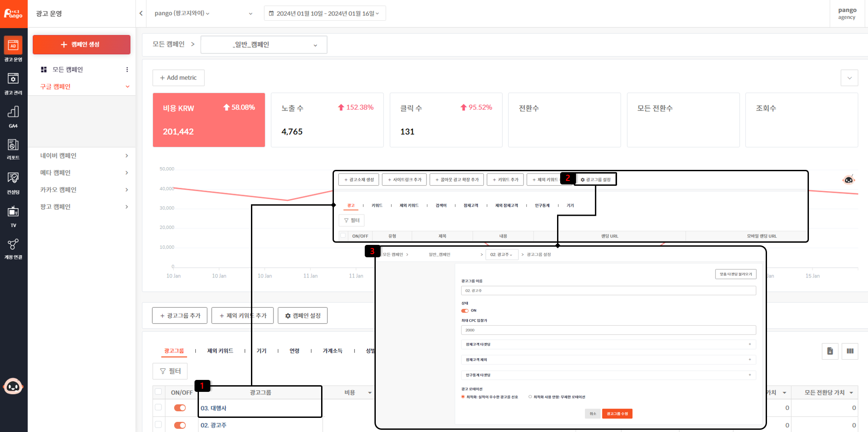Collapse the metrics panel with the chevron
868x432 pixels.
[x=849, y=78]
